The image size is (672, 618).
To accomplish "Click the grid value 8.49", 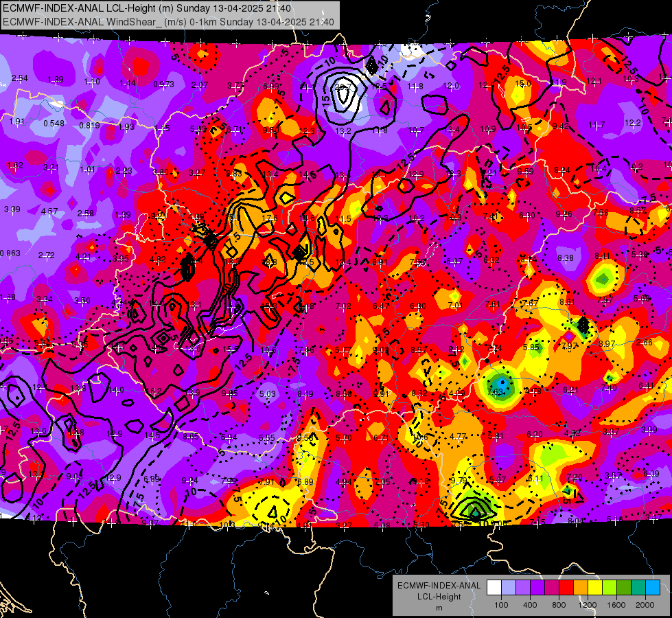I will pos(305,393).
